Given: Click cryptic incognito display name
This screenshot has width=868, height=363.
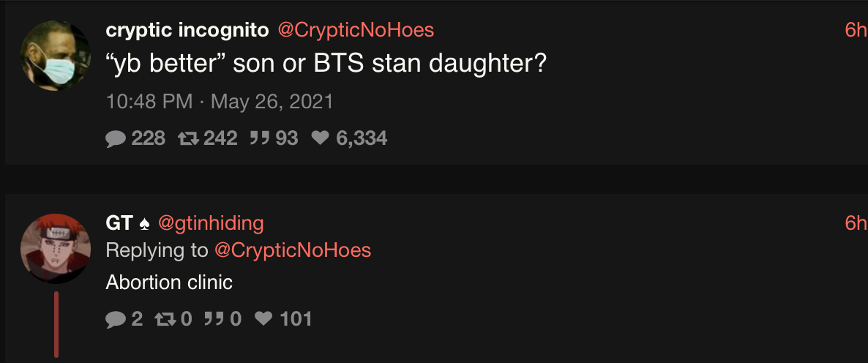Looking at the screenshot, I should click(187, 31).
